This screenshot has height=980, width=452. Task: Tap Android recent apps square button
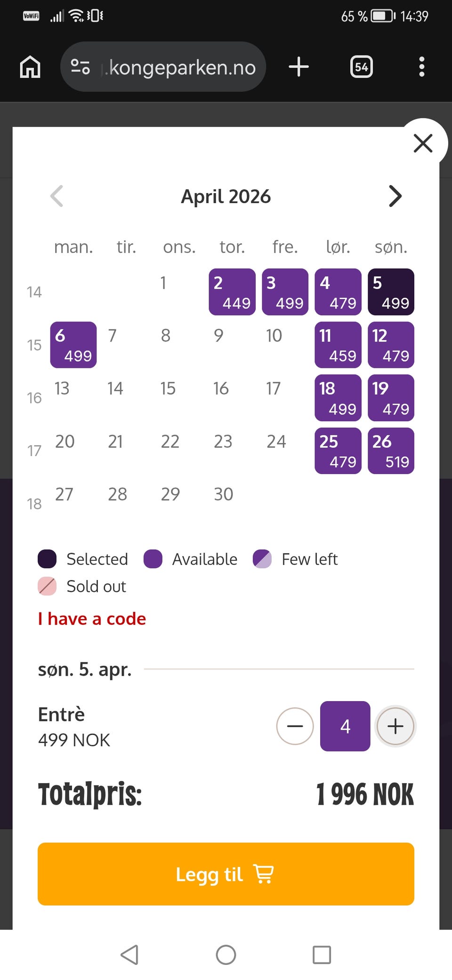click(x=322, y=955)
